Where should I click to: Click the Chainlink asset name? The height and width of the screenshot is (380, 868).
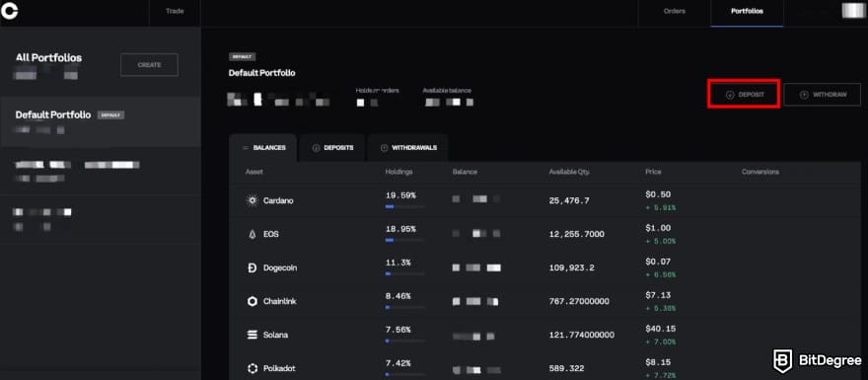279,301
